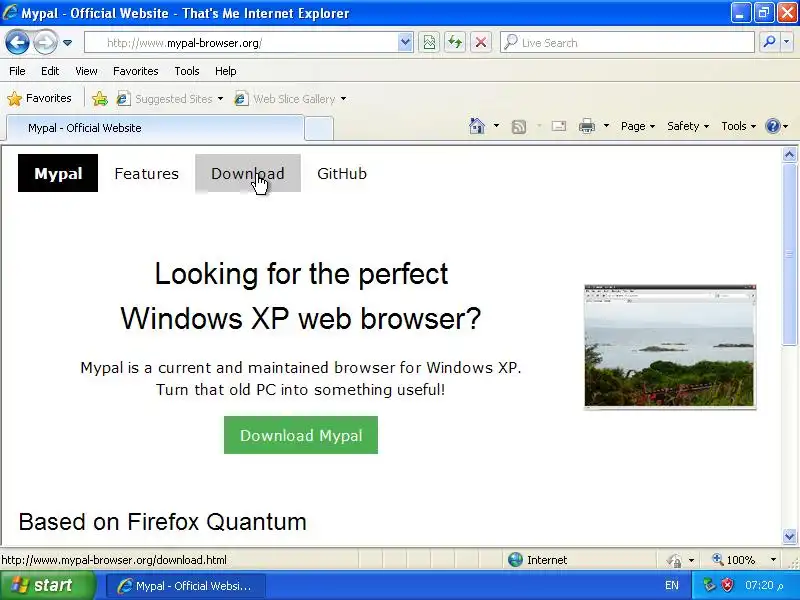Screen dimensions: 800x600
Task: Open the Download navigation link
Action: [248, 173]
